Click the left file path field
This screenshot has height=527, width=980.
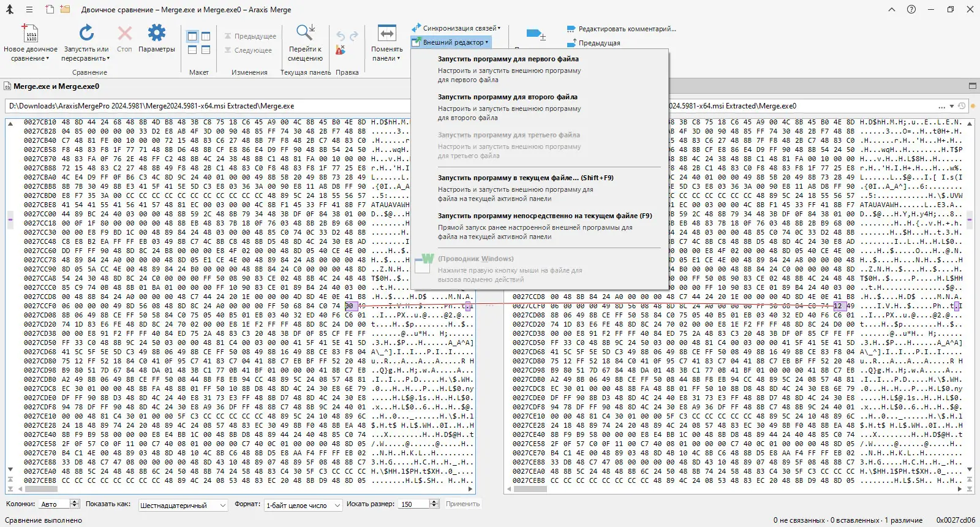point(208,106)
